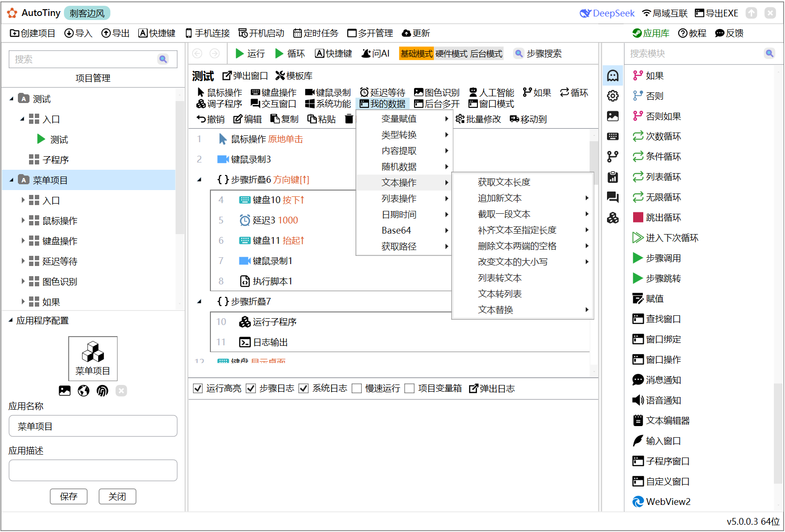Select the chat bubbles icon in module sidebar

tap(613, 197)
